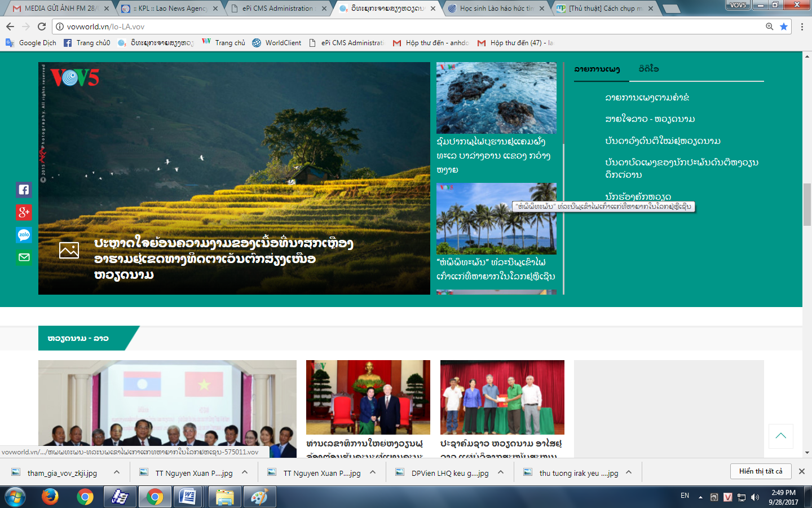Open the palm tree beach article thumbnail
Image resolution: width=812 pixels, height=508 pixels.
pos(496,218)
